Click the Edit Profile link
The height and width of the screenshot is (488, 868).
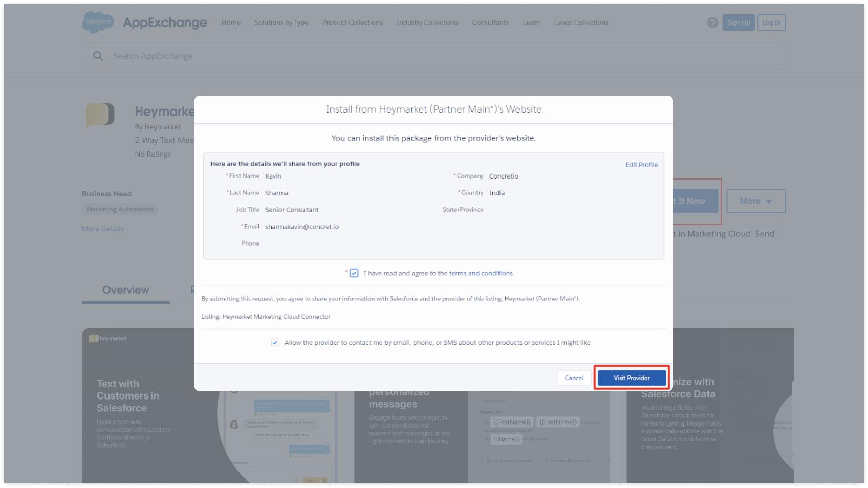[x=641, y=165]
